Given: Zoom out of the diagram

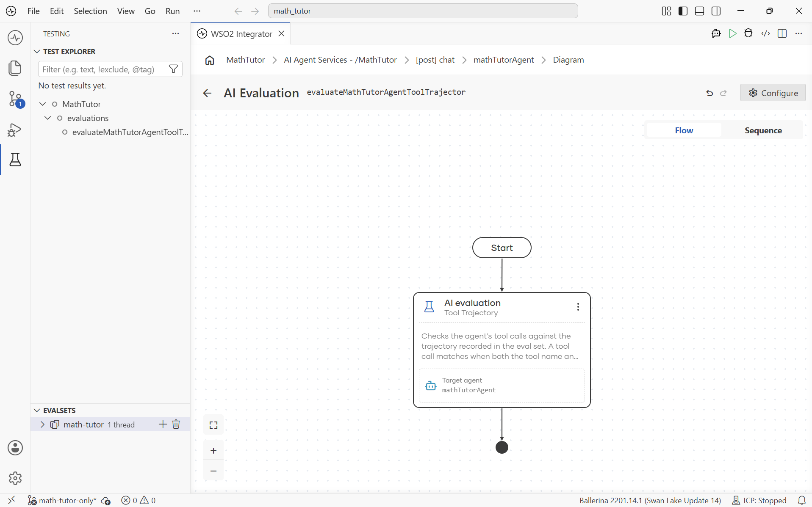Looking at the screenshot, I should (213, 471).
